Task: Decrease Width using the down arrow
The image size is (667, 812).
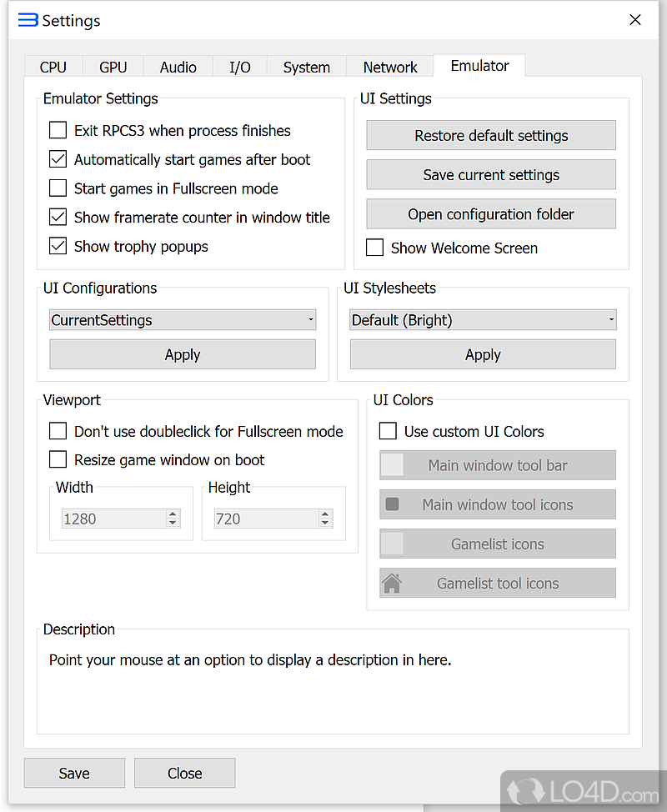Action: tap(173, 523)
